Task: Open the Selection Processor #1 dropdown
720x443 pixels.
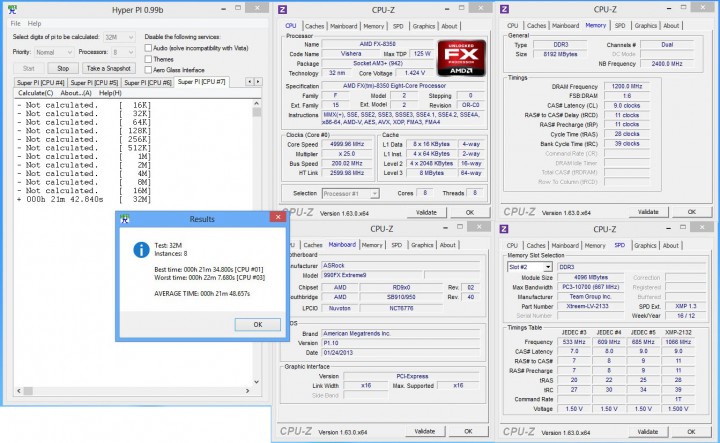Action: click(x=350, y=194)
